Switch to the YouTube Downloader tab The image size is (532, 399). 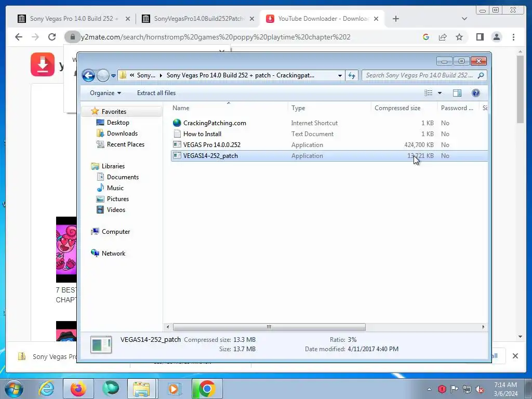(x=322, y=19)
